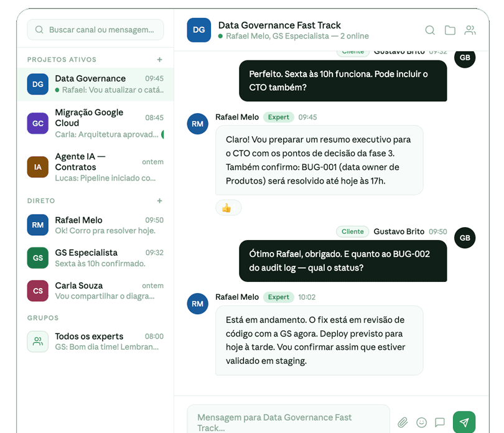Click the IA brown avatar
Screen dimensions: 504x433
[37, 167]
